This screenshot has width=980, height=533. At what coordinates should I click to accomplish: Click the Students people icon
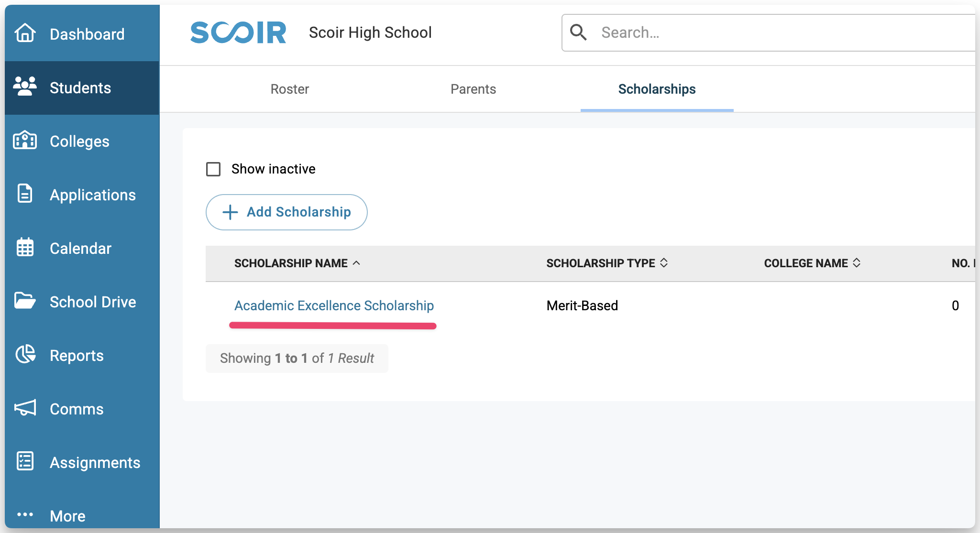pos(25,87)
